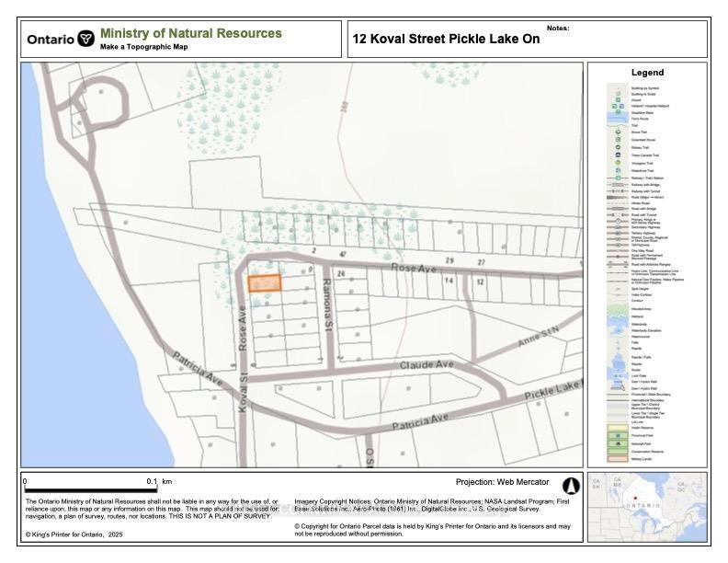Click the Trans Canada Trail legend icon
The image size is (728, 563).
coord(618,155)
